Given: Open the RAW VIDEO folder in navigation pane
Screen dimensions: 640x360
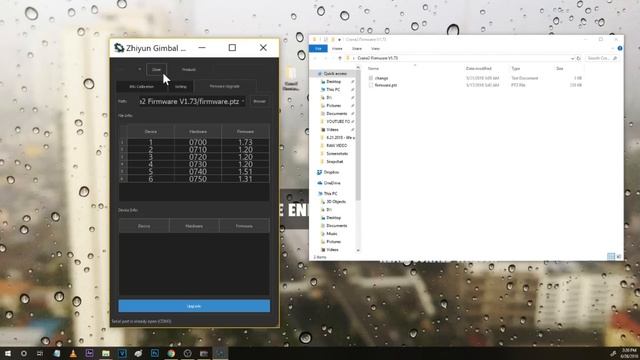Looking at the screenshot, I should pos(336,145).
